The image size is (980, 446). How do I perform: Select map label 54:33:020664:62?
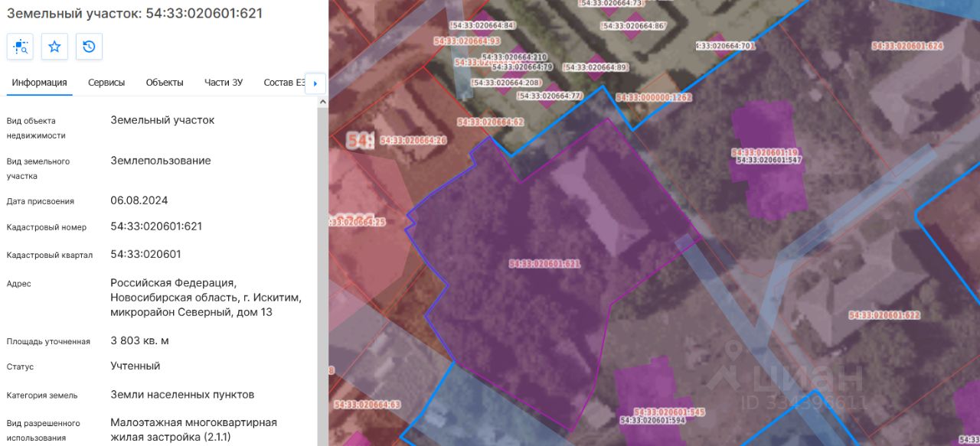[x=491, y=122]
